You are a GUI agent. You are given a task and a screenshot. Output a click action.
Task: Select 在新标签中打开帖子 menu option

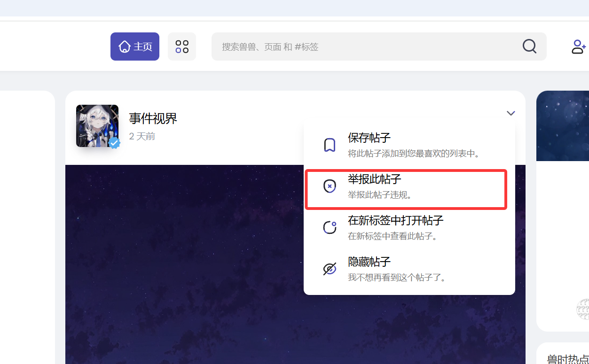tap(395, 220)
